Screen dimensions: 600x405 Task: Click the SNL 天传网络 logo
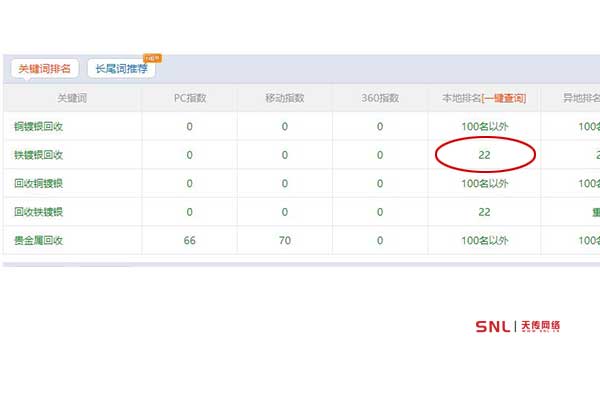517,328
